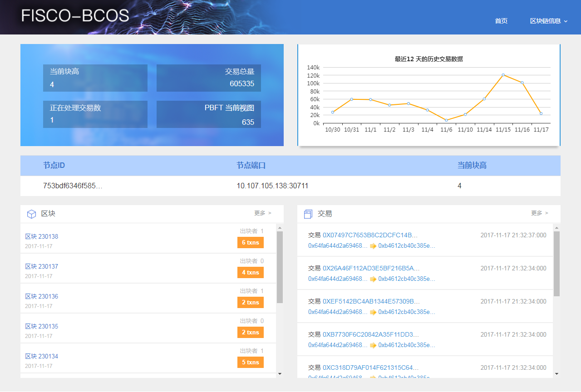Click the yellow arrow in transaction 0XB7730F row
Image resolution: width=581 pixels, height=392 pixels.
click(x=374, y=345)
